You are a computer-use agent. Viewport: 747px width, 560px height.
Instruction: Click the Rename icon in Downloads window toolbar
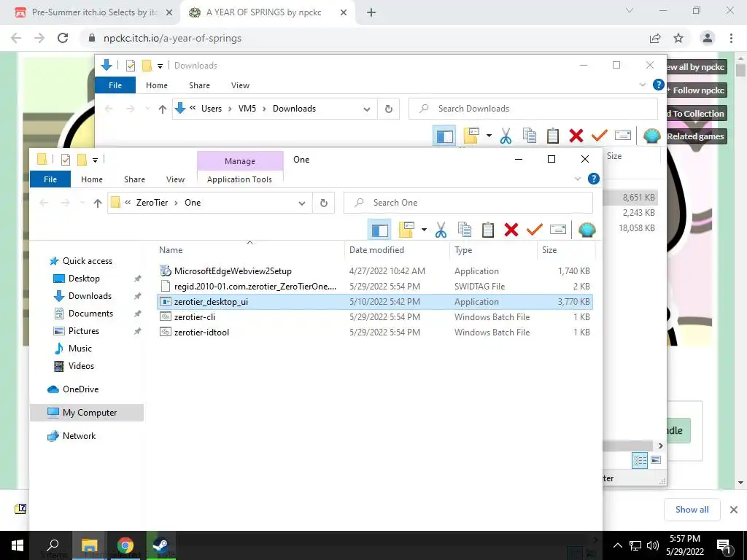(x=623, y=136)
